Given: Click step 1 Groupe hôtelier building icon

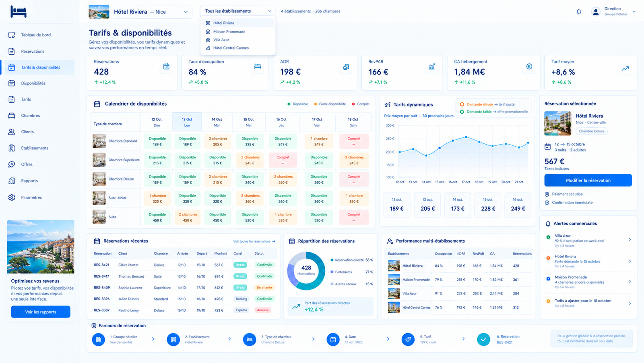Looking at the screenshot, I should pyautogui.click(x=99, y=339).
